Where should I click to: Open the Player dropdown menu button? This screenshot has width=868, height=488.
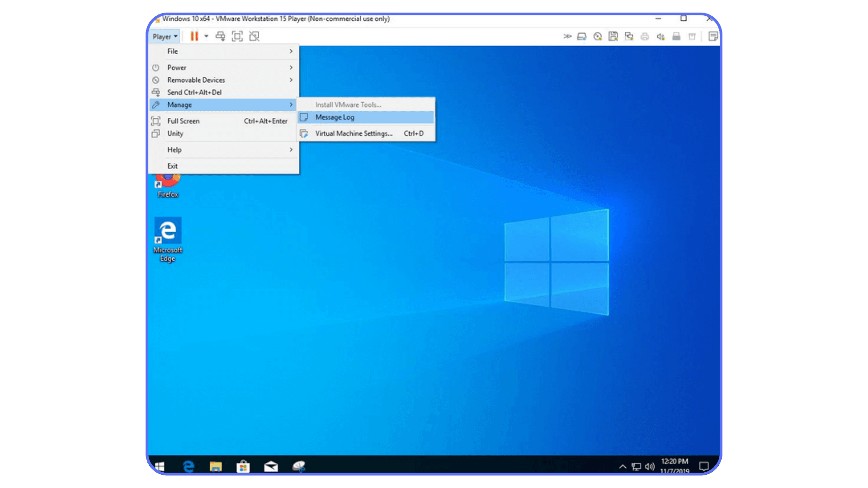click(x=165, y=37)
